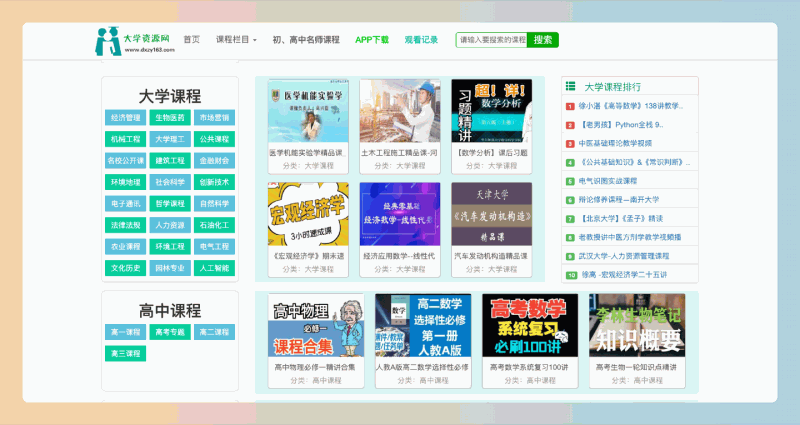Screen dimensions: 800x425
Task: Click the list icon beside 大学课程排行
Action: pyautogui.click(x=570, y=86)
